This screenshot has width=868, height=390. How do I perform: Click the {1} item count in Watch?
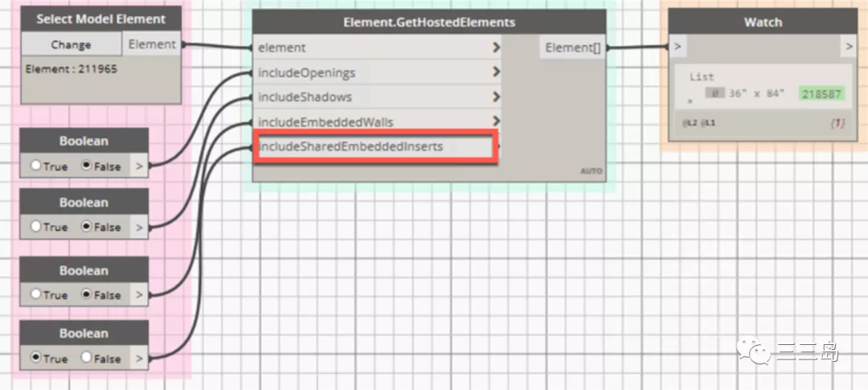coord(837,124)
